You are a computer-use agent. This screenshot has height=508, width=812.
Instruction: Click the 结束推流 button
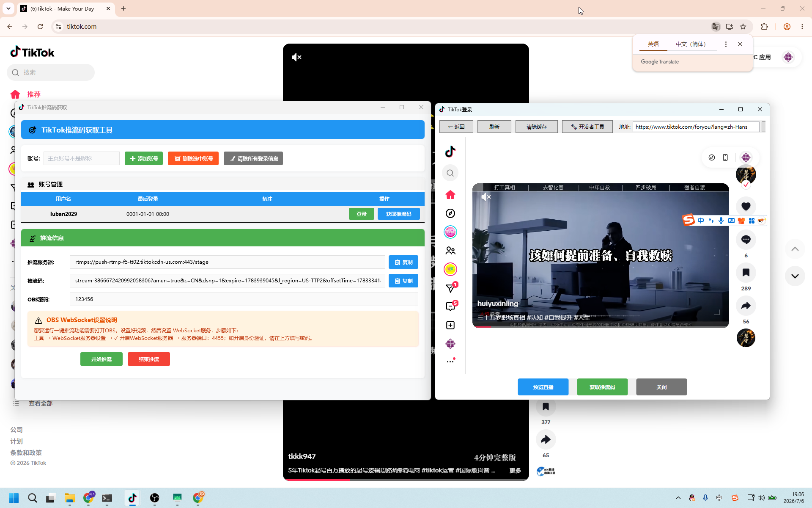point(149,359)
